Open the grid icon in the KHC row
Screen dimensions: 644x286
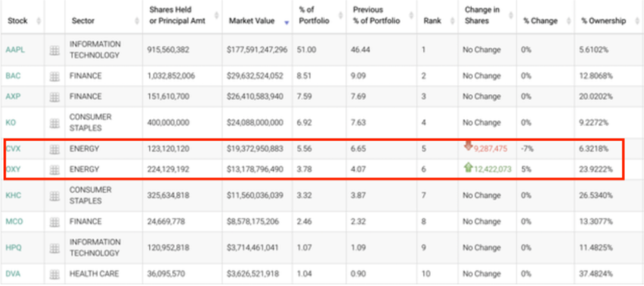pos(54,195)
